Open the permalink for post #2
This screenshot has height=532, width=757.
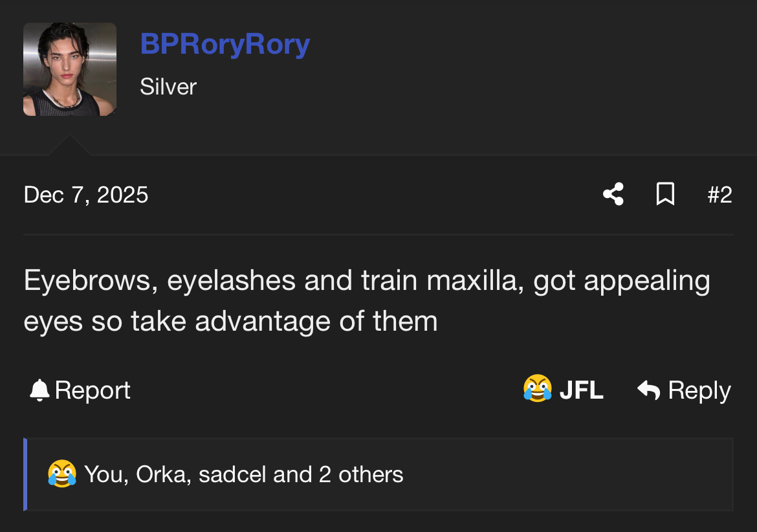pyautogui.click(x=719, y=195)
